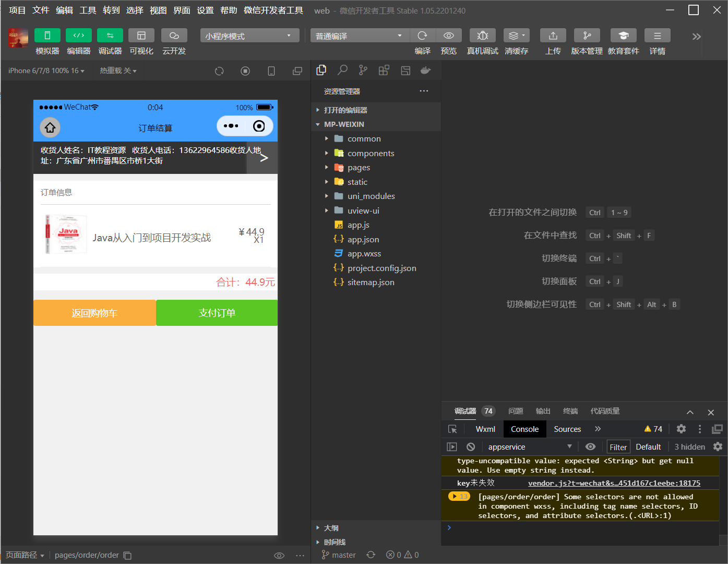Open the project details panel
The width and height of the screenshot is (728, 564).
point(658,36)
